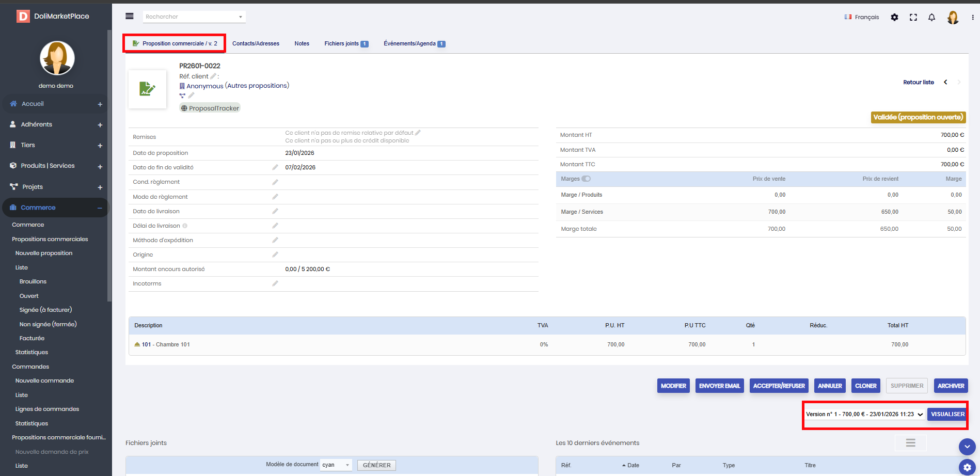This screenshot has width=980, height=476.
Task: Click the settings gear in top bar
Action: pyautogui.click(x=894, y=17)
